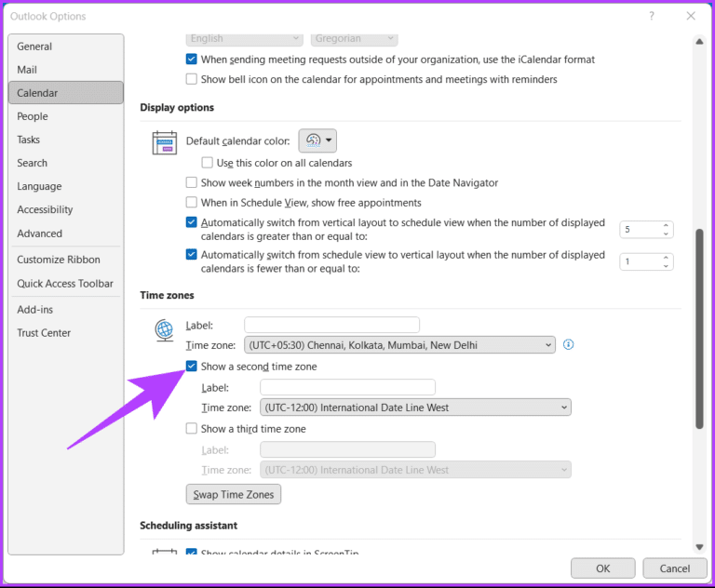Increase the vertical layout calendar count of 1
This screenshot has width=715, height=588.
pos(666,258)
